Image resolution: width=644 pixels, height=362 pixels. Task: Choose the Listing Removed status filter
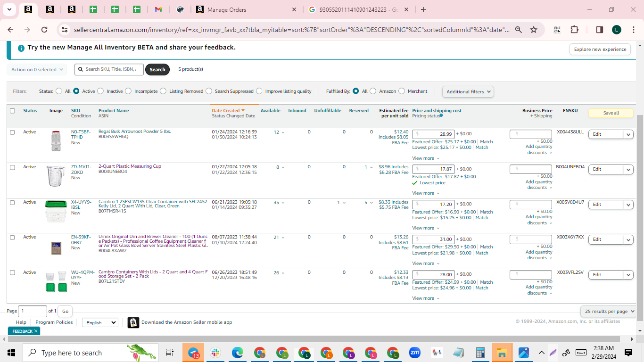point(163,91)
